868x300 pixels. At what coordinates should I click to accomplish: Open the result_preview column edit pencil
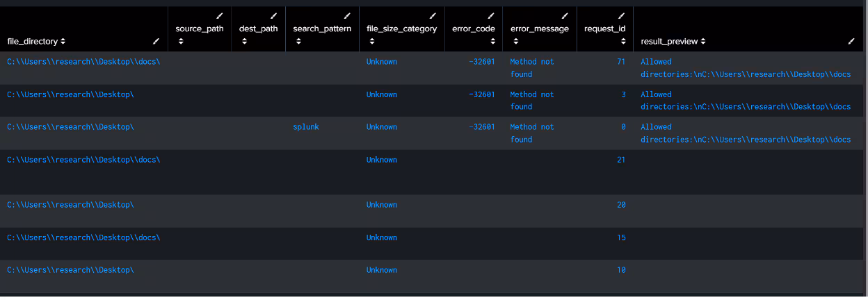point(851,42)
